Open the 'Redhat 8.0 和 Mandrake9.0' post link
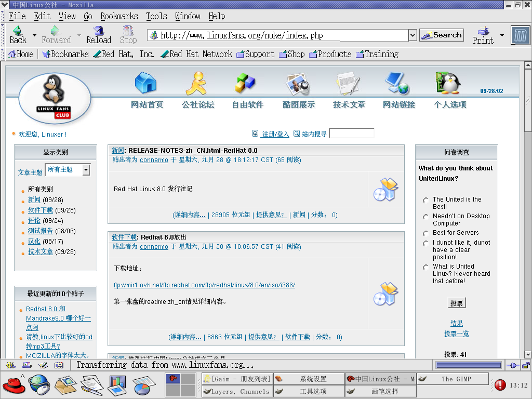The width and height of the screenshot is (532, 399). pos(58,318)
